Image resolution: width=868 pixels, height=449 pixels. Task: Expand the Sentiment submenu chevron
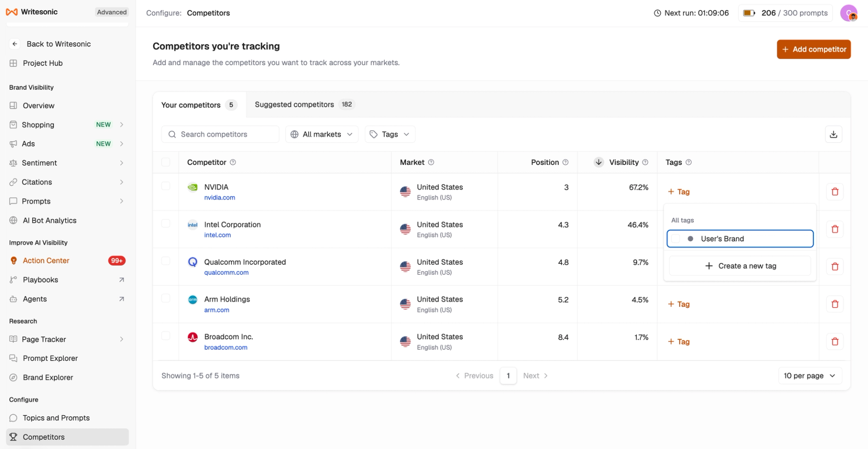pyautogui.click(x=122, y=163)
